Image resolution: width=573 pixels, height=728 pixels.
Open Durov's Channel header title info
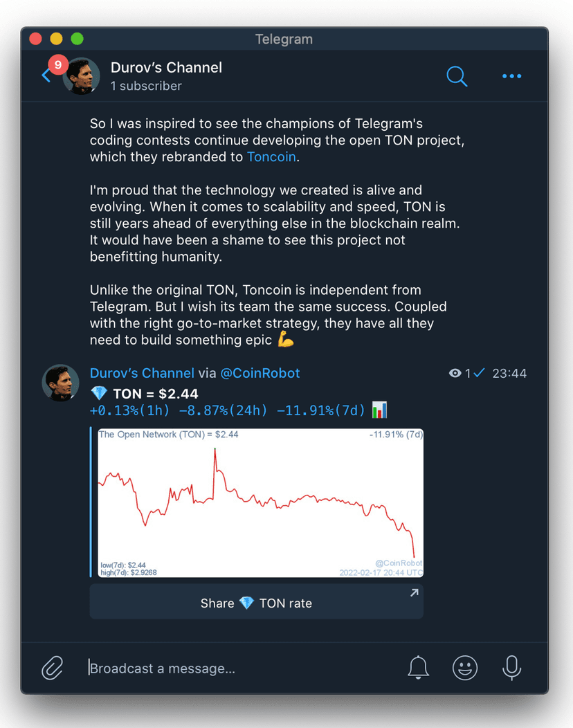tap(166, 68)
